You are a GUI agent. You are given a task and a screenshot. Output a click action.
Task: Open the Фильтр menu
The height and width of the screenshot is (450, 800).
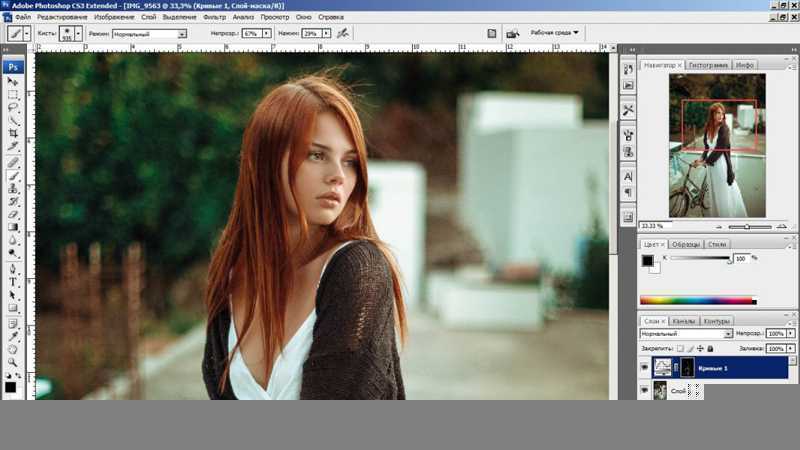coord(214,17)
